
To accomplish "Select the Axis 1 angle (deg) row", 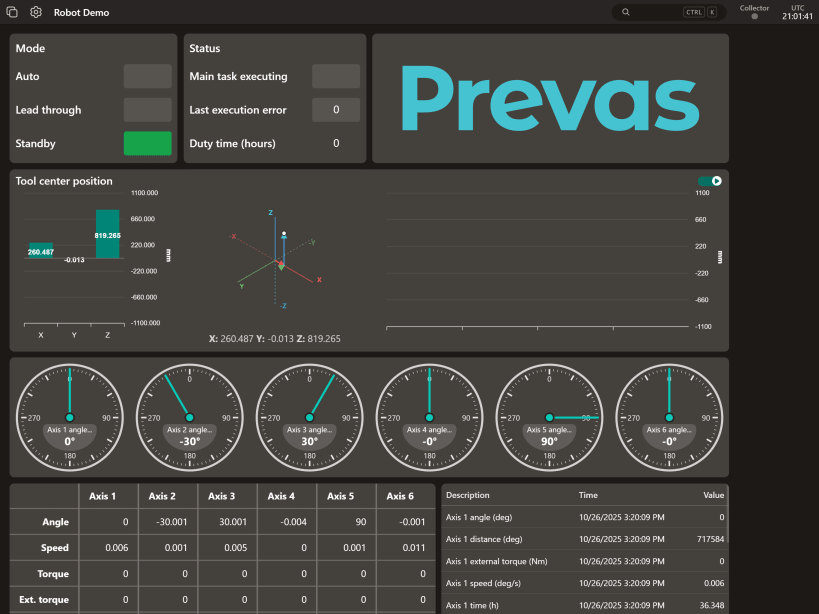I will point(584,517).
